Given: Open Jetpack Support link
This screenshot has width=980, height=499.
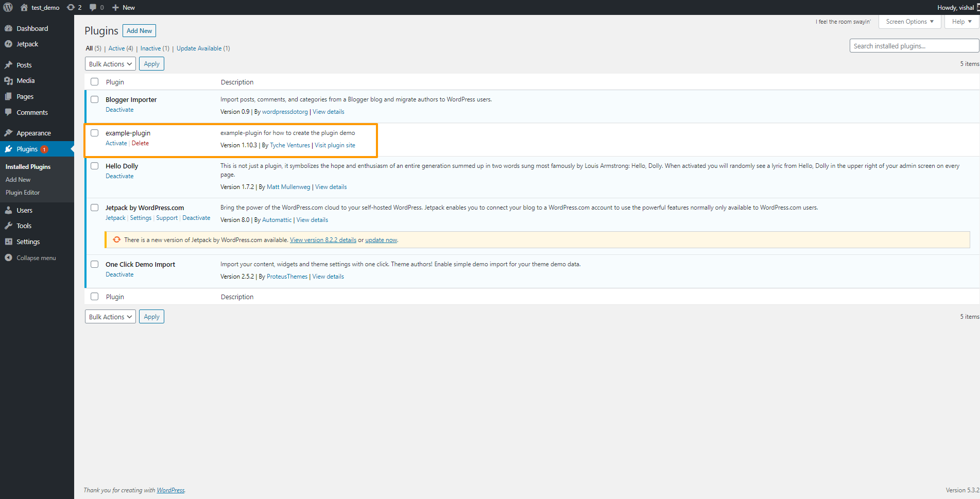Looking at the screenshot, I should click(167, 218).
